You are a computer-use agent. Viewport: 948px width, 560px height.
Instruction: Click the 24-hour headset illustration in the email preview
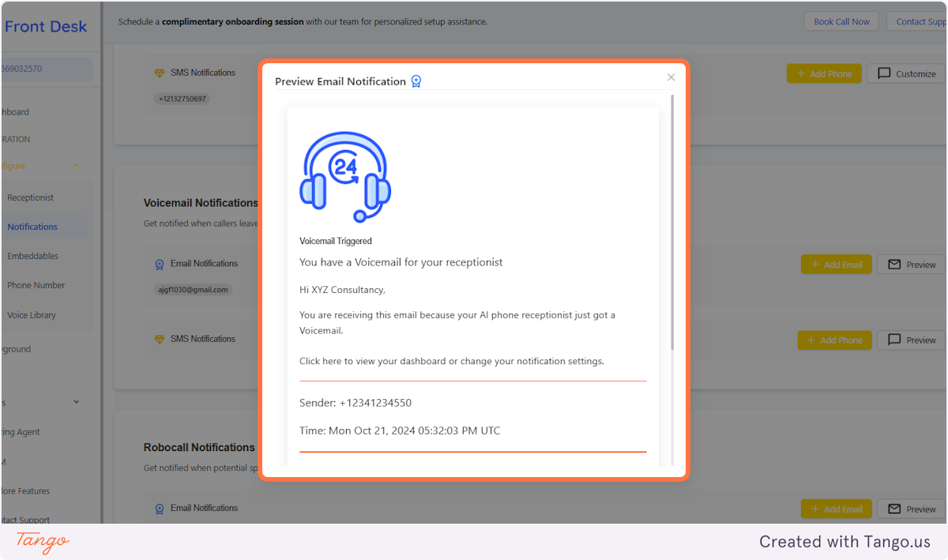pyautogui.click(x=345, y=175)
